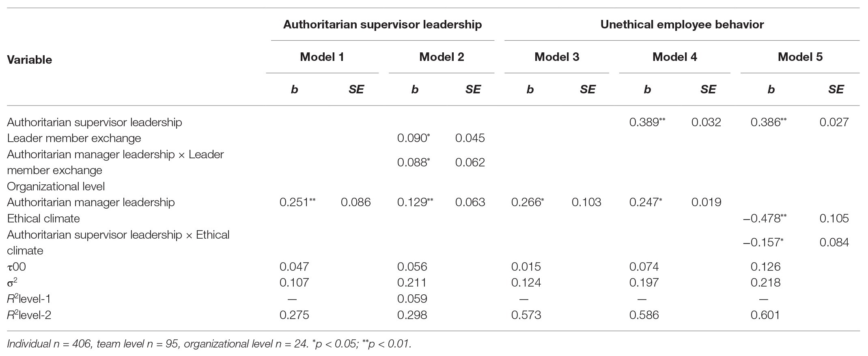Click the 0.601 R² value in Model 5
The width and height of the screenshot is (868, 356).
(x=765, y=315)
